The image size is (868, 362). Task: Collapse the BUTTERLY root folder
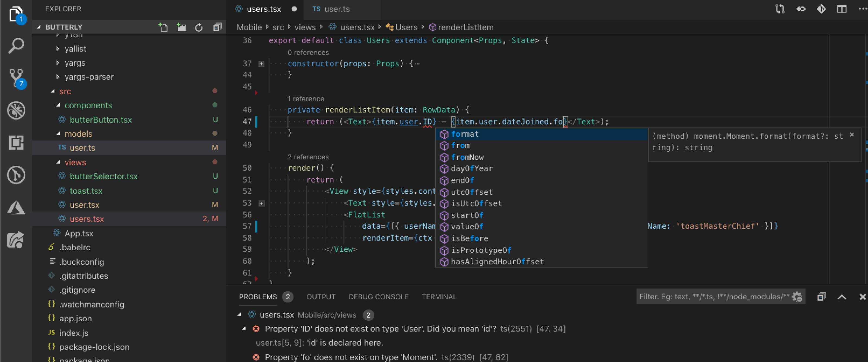(39, 27)
